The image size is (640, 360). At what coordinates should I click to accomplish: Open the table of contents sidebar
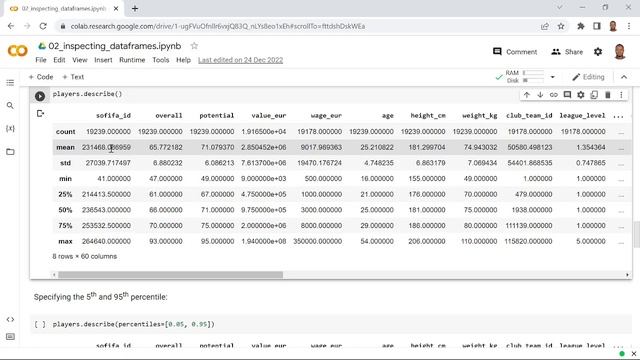tap(10, 83)
